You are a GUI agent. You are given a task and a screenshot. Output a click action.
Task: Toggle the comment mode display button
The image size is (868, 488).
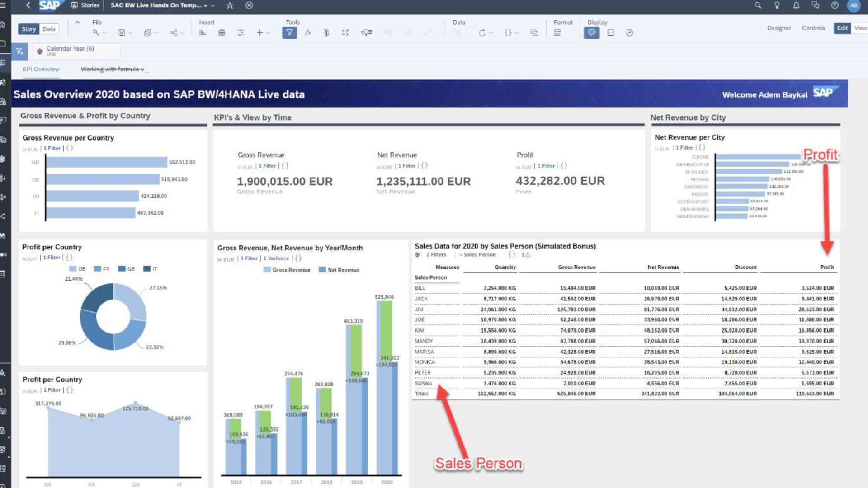[591, 33]
